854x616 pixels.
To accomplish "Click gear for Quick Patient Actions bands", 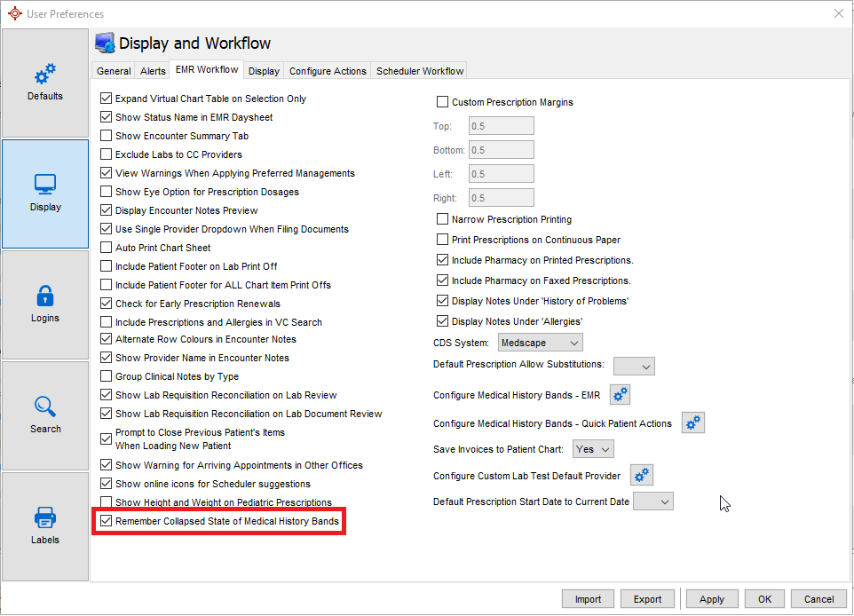I will tap(692, 423).
